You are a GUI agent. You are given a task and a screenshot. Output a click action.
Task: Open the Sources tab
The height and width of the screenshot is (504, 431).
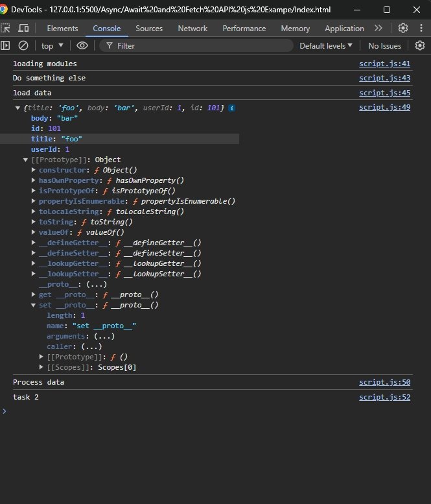click(149, 29)
